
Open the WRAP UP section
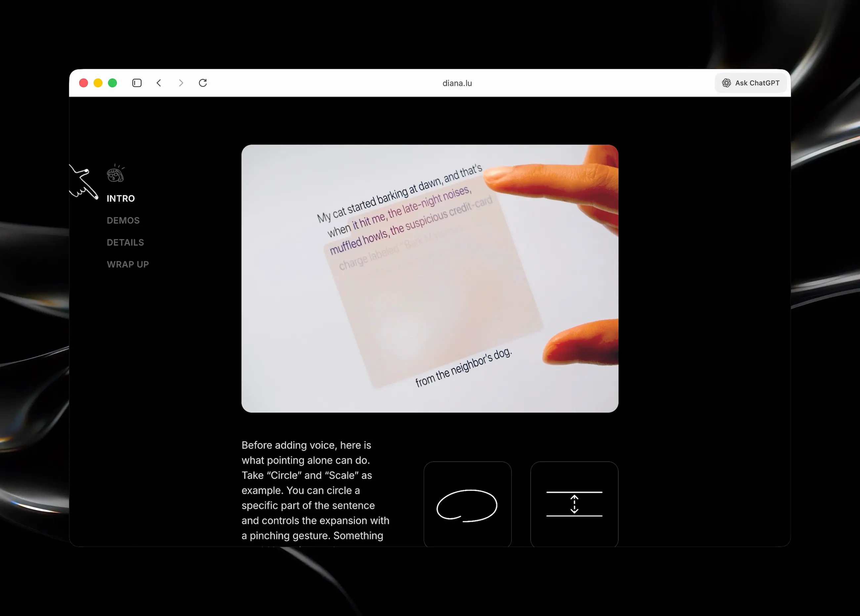[128, 265]
